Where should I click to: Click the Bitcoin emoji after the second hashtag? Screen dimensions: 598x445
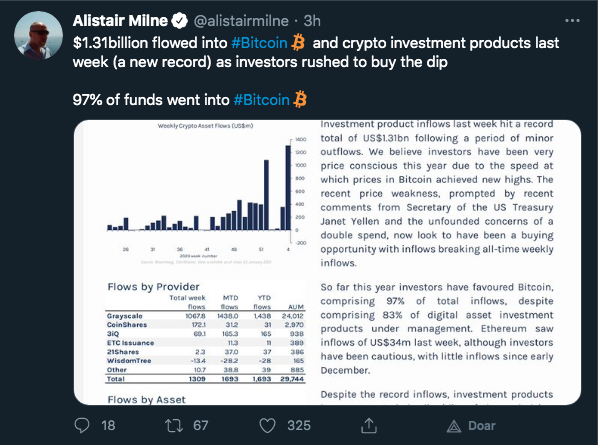click(300, 99)
